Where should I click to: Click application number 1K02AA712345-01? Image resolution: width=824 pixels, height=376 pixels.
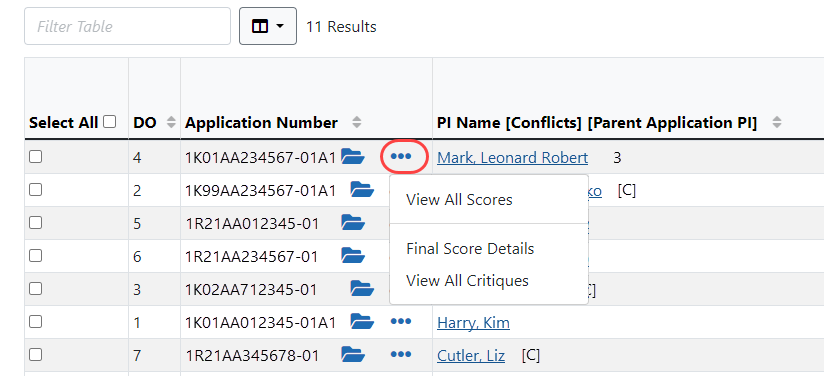click(x=251, y=289)
